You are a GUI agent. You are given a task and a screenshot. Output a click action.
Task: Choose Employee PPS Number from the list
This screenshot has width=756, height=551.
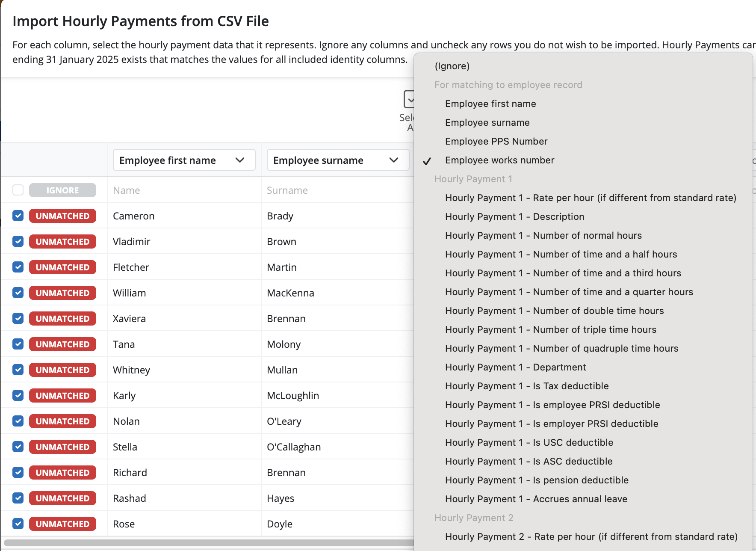click(496, 141)
